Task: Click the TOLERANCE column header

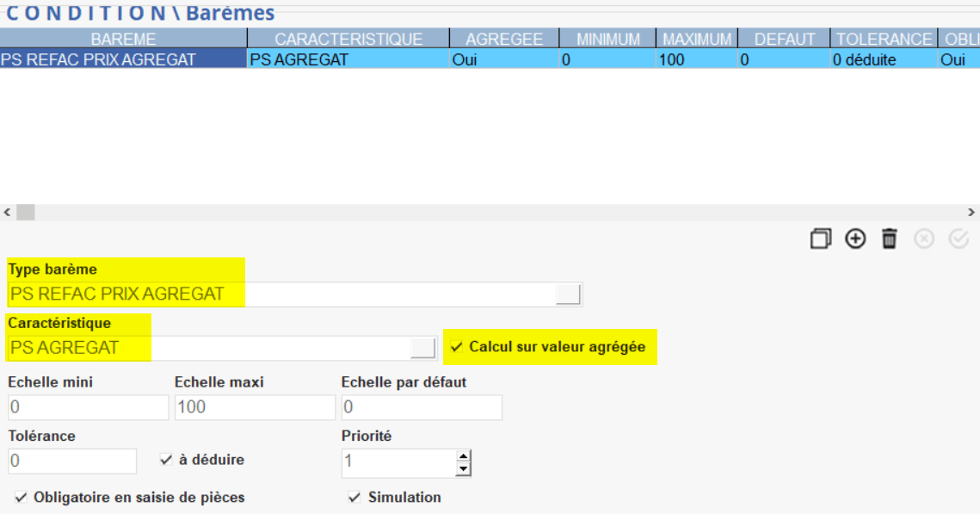Action: [x=884, y=39]
